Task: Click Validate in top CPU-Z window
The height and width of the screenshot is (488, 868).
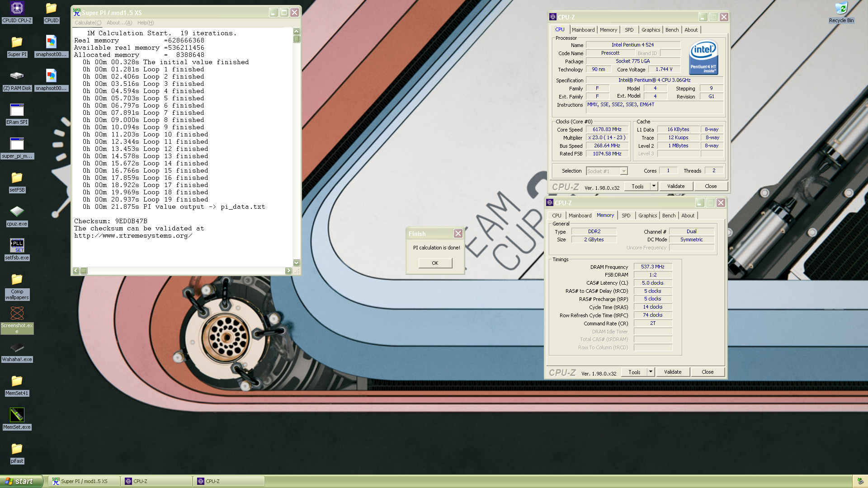Action: (x=676, y=186)
